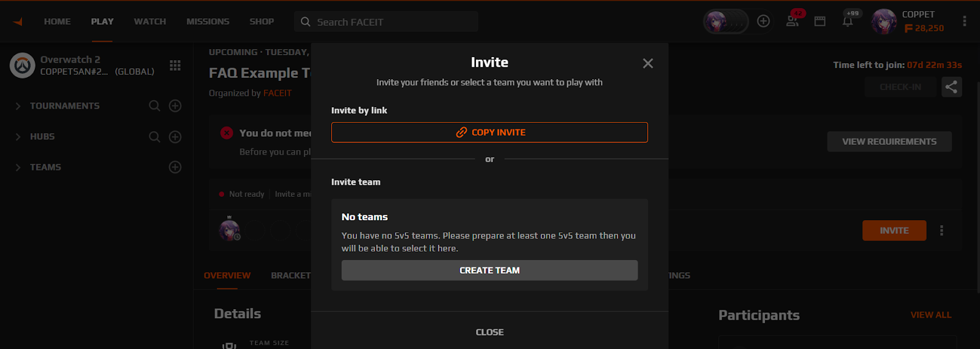Open the friends list icon
The width and height of the screenshot is (980, 349).
tap(793, 21)
